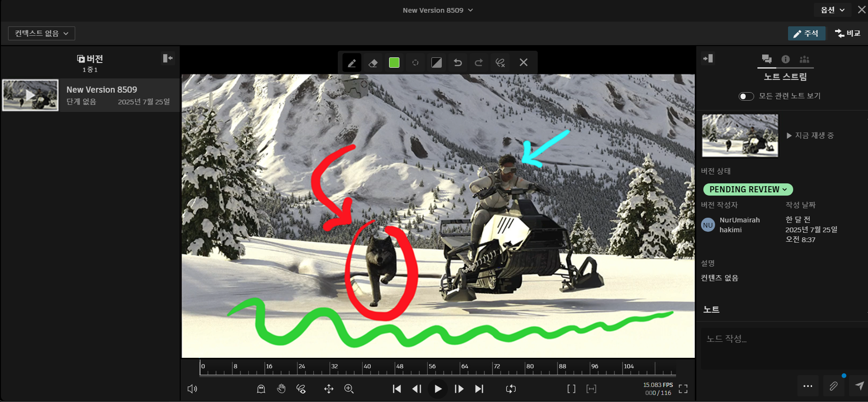Open the brush size control
Image resolution: width=868 pixels, height=402 pixels.
pyautogui.click(x=415, y=63)
